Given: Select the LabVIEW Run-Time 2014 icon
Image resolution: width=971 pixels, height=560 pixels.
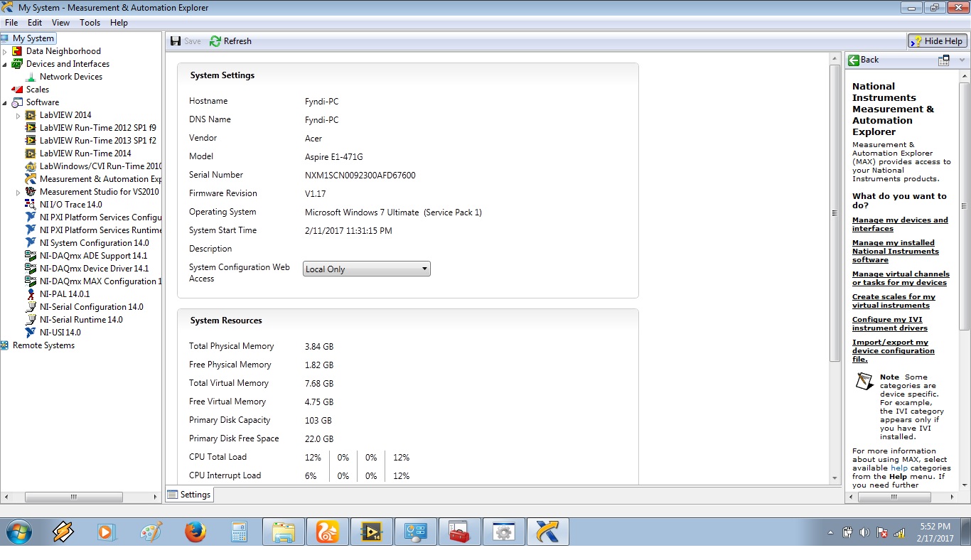Looking at the screenshot, I should 31,154.
